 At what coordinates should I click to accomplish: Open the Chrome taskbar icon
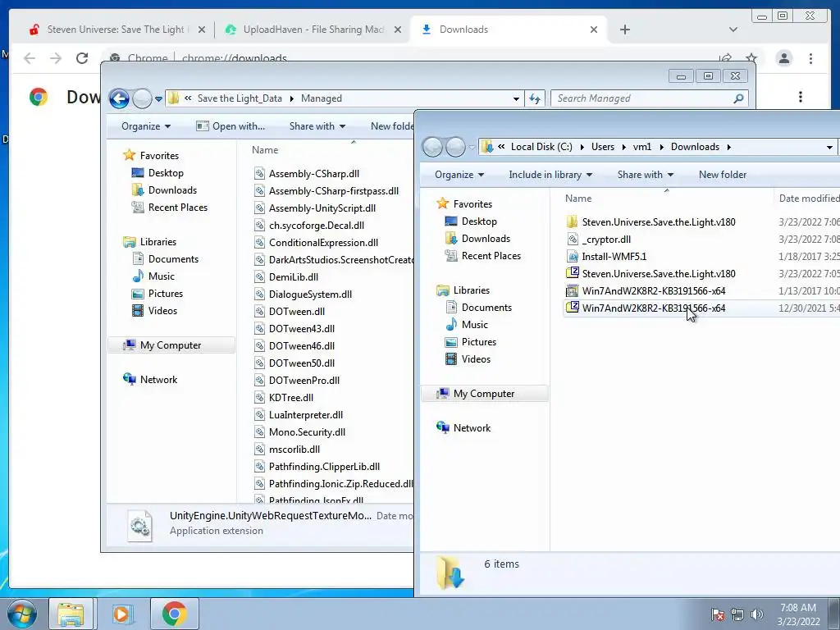pyautogui.click(x=174, y=614)
